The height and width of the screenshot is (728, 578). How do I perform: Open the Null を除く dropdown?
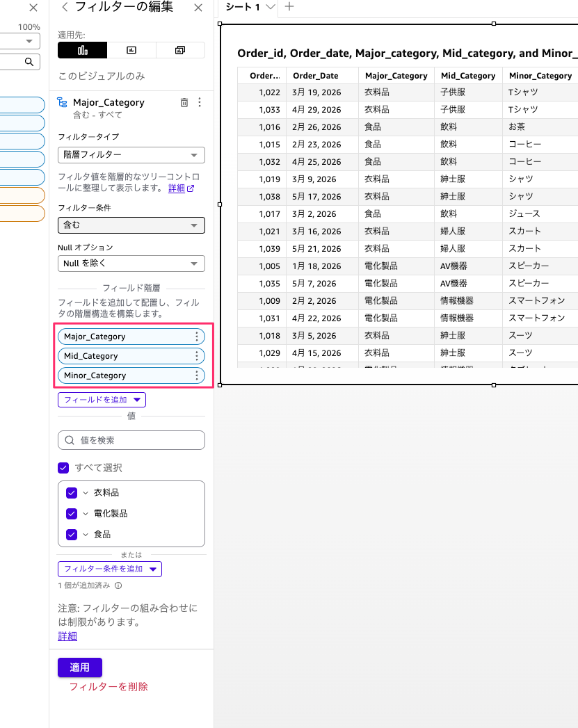(x=131, y=264)
